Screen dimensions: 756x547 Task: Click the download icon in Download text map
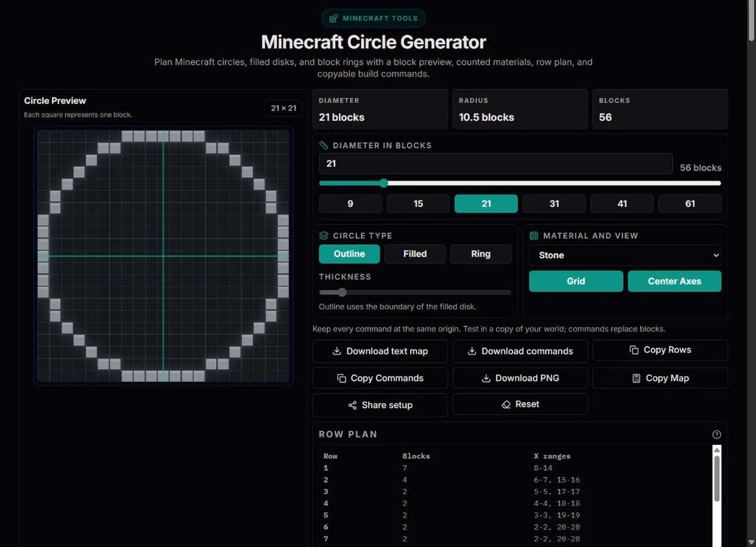point(337,351)
